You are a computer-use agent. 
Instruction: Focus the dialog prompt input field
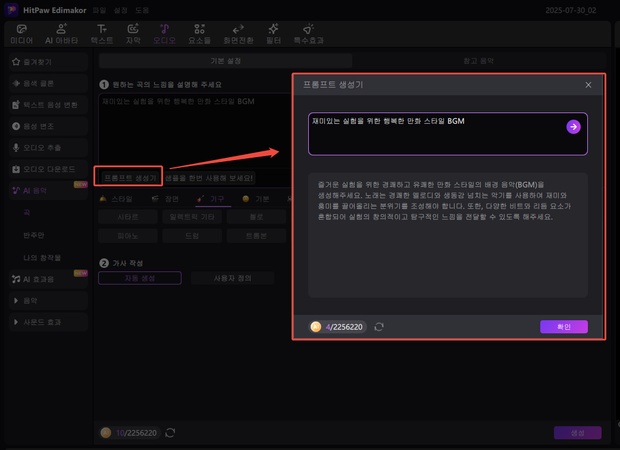tap(448, 134)
